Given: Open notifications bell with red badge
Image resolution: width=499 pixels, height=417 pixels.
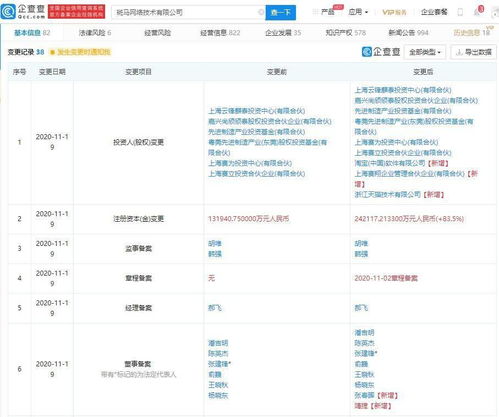Looking at the screenshot, I should [478, 12].
